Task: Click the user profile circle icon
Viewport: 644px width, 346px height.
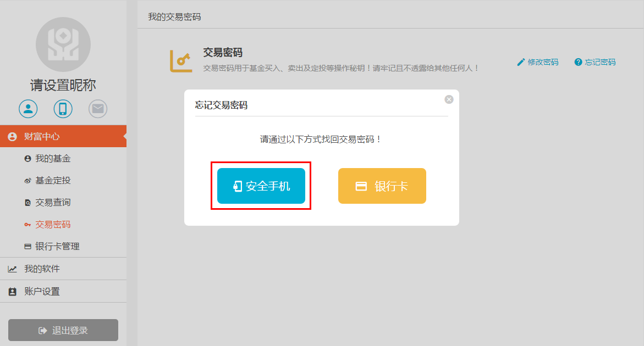Action: [28, 109]
